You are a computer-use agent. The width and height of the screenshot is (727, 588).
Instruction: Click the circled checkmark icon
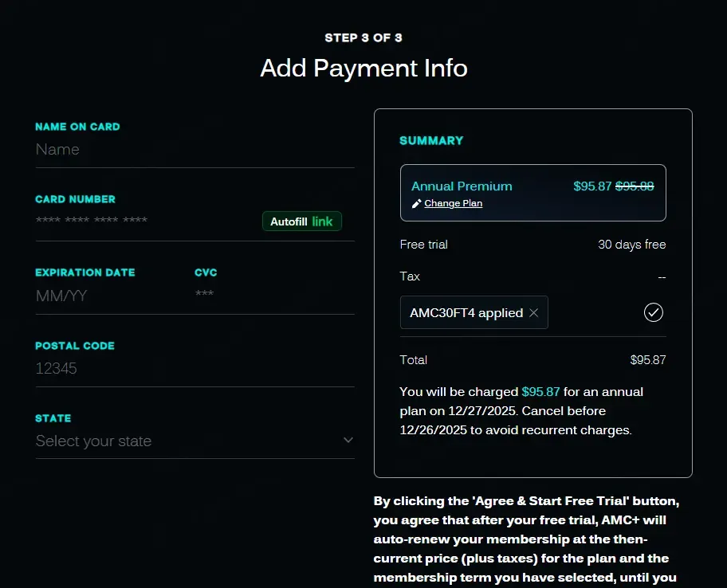tap(653, 312)
